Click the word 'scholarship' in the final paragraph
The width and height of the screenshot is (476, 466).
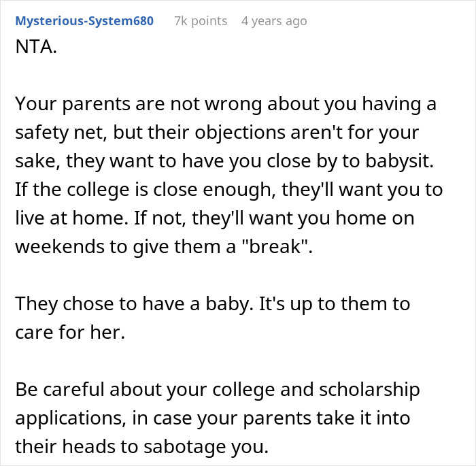pos(382,390)
